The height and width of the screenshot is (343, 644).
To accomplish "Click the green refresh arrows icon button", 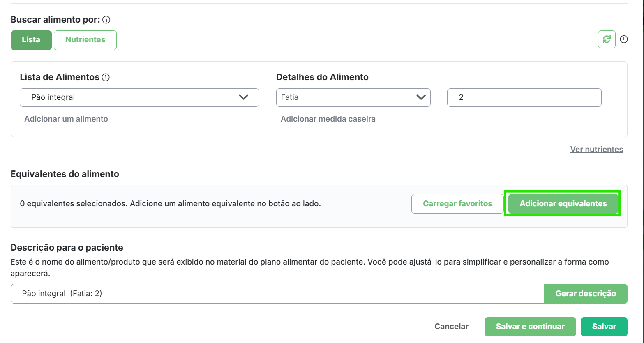I will click(607, 39).
